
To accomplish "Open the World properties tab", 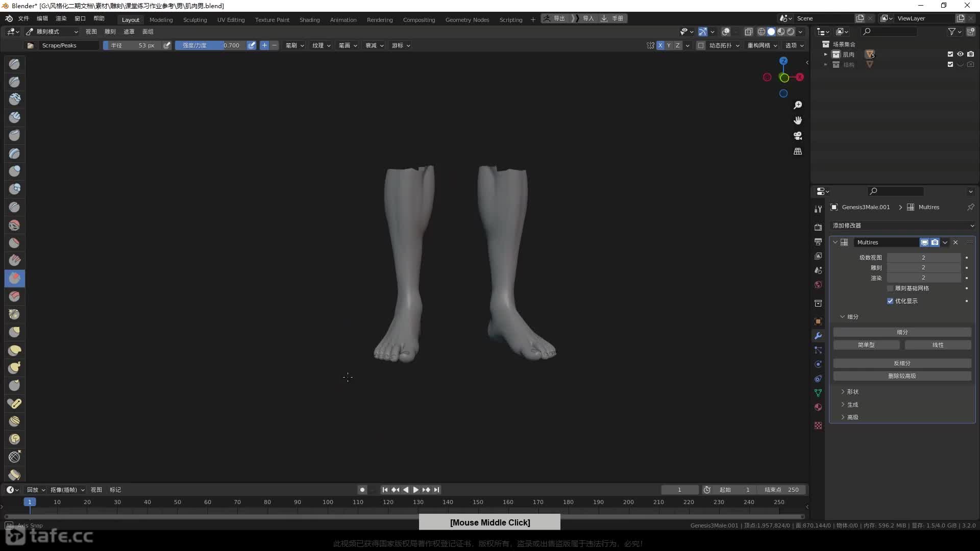I will 818,285.
